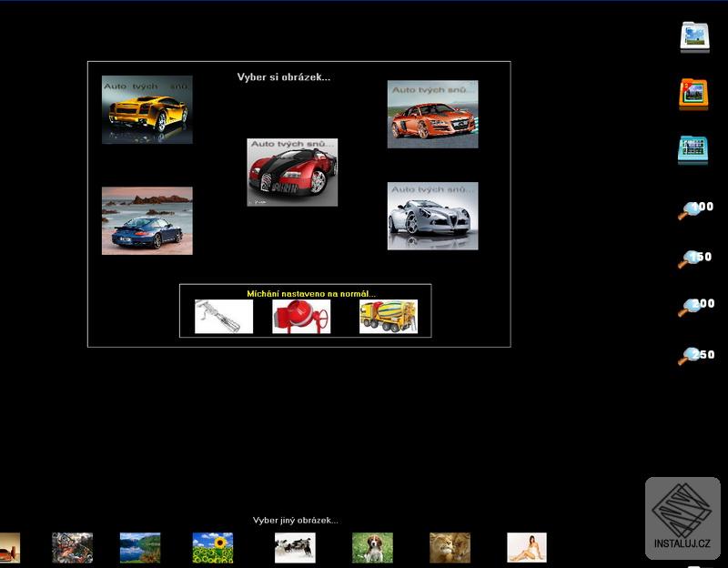This screenshot has width=728, height=568.
Task: Select the yellow sports car picture
Action: pos(147,109)
